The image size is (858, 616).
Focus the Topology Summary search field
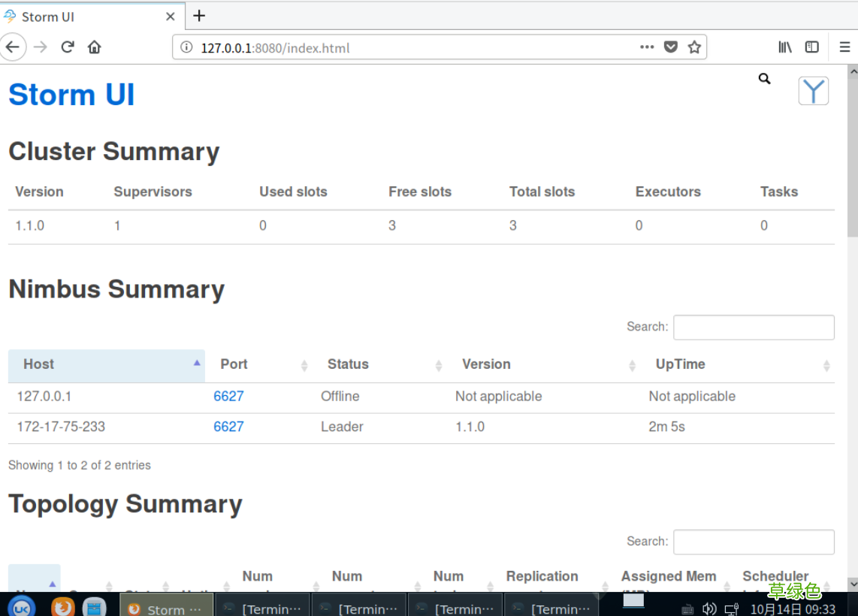tap(753, 542)
